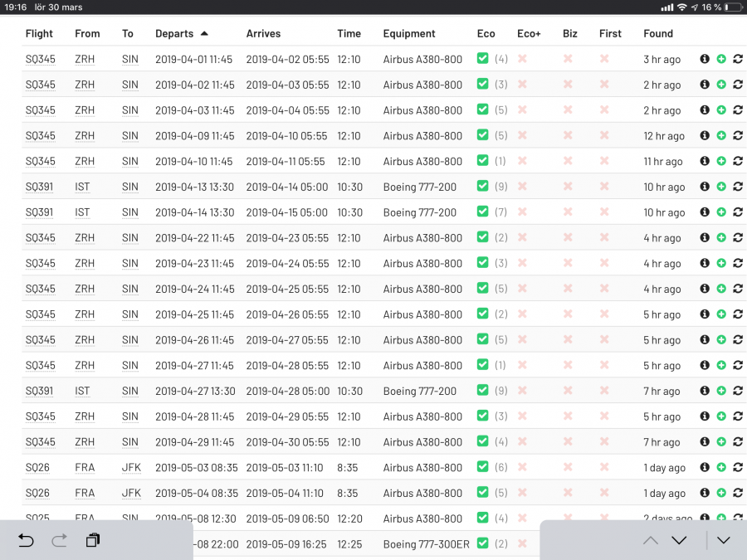The width and height of the screenshot is (747, 560).
Task: Click IST origin link on 2019-04-13 row
Action: (x=82, y=187)
